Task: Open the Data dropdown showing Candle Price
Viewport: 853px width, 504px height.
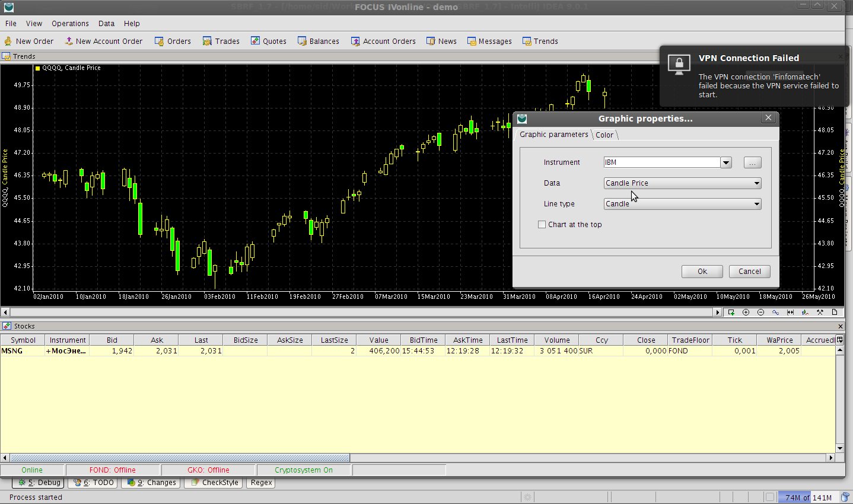Action: pos(682,183)
